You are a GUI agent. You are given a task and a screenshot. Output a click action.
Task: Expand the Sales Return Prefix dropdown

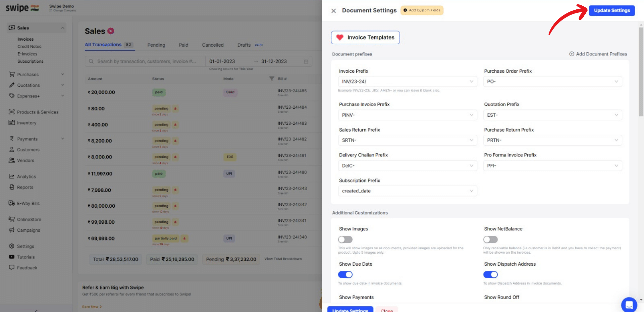(408, 140)
